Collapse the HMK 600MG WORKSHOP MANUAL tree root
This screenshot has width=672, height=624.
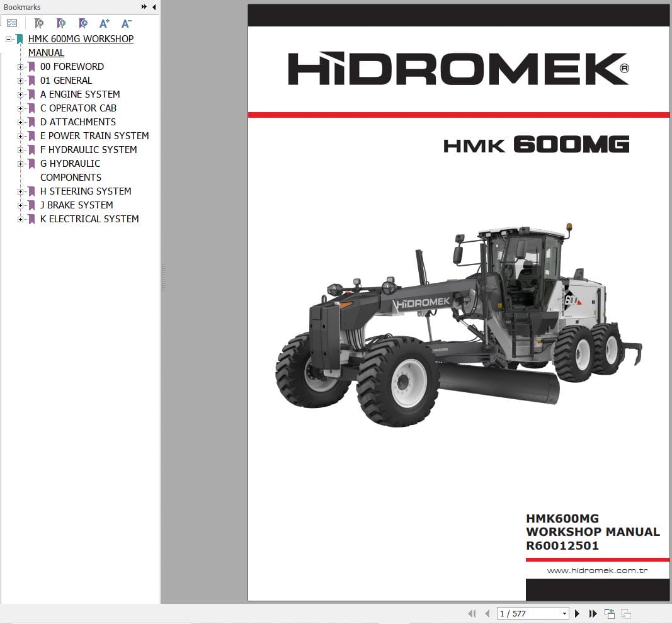pyautogui.click(x=9, y=39)
